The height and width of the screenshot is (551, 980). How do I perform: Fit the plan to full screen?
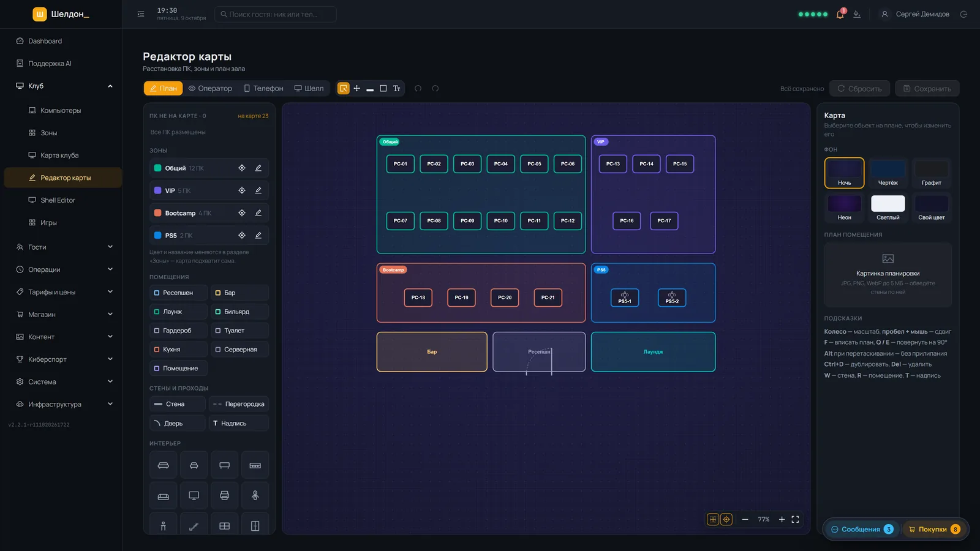pos(795,519)
